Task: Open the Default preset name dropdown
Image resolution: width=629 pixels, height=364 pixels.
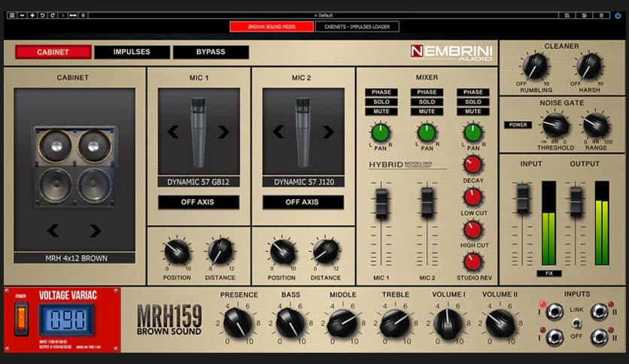Action: click(x=324, y=15)
